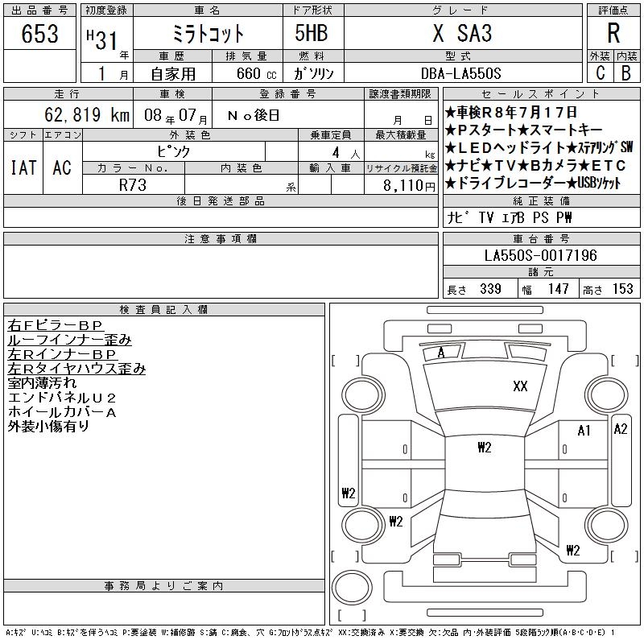Select the 事務局よりご案内 section header
Viewport: 644px width, 644px height.
click(163, 586)
